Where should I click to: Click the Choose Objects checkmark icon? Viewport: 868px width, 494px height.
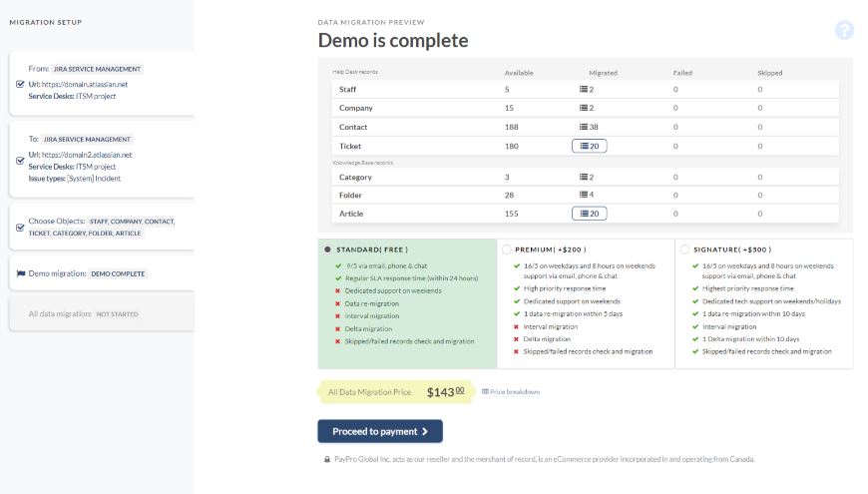(21, 228)
